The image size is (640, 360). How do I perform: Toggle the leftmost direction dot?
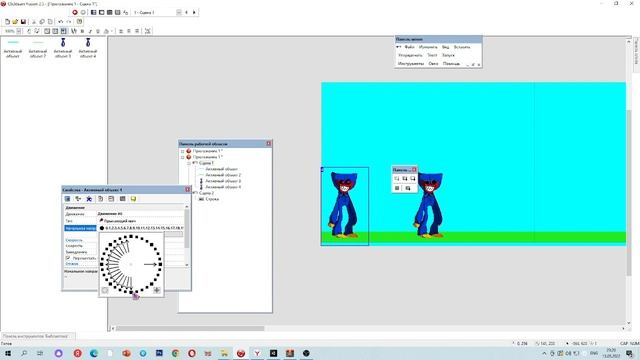[x=102, y=264]
